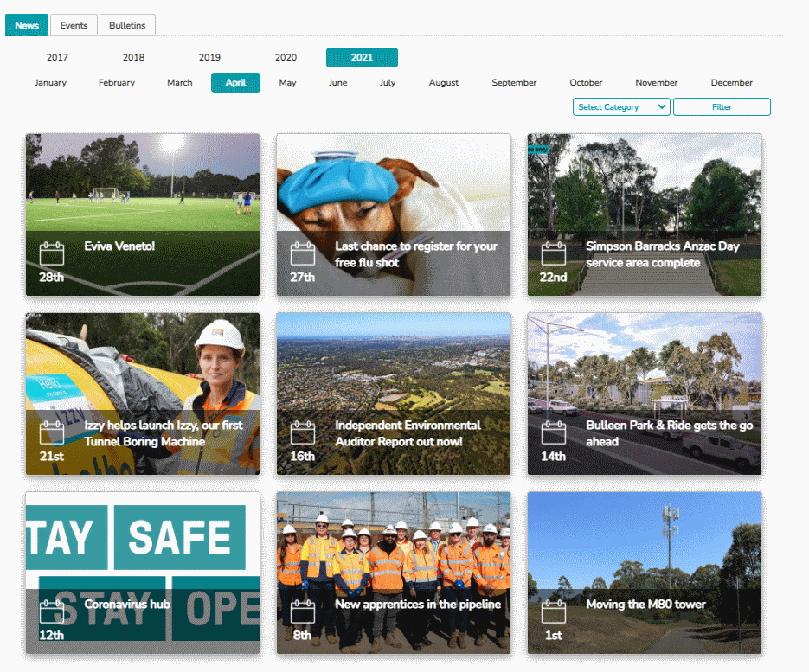
Task: Click calendar icon on Environmental Auditor Report card
Action: [x=303, y=432]
